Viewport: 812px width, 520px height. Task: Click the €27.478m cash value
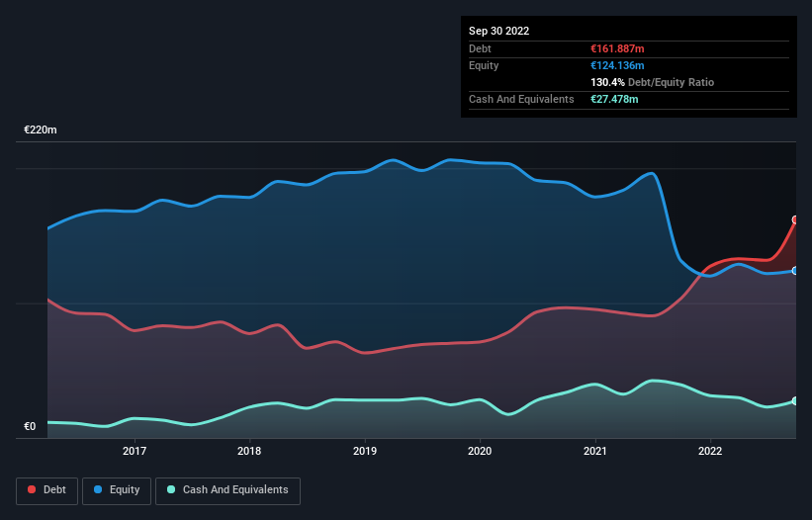tap(614, 99)
